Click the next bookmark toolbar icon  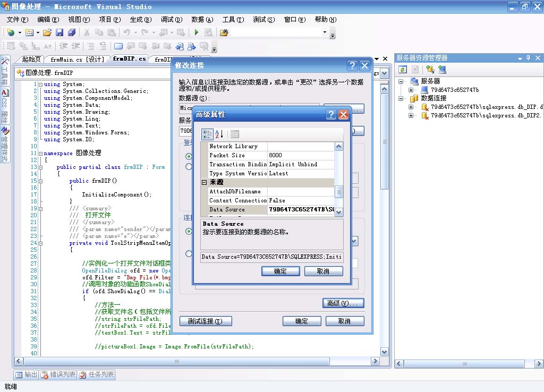(x=191, y=46)
